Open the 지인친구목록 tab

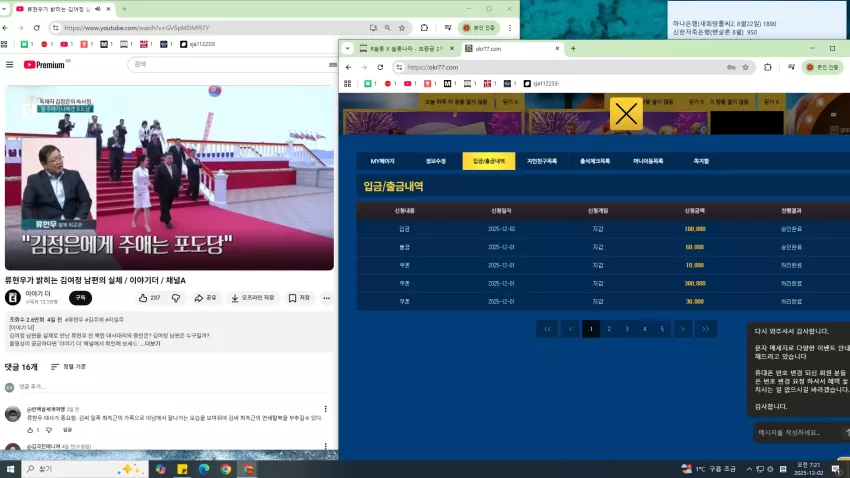coord(542,161)
